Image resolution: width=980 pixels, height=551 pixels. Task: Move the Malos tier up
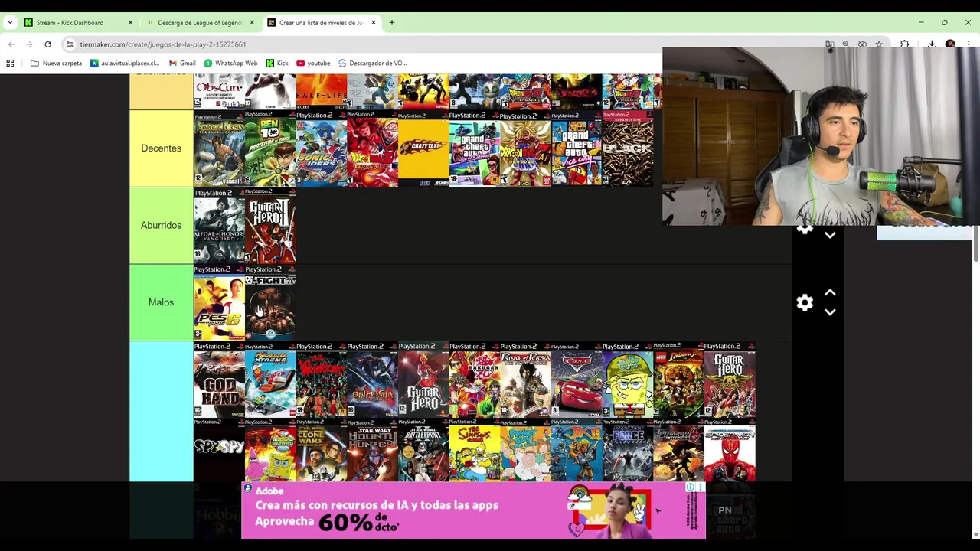[830, 293]
